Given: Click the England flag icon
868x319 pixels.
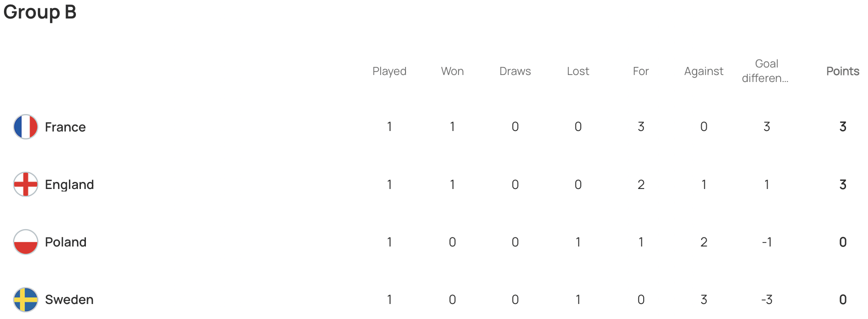Looking at the screenshot, I should 25,184.
